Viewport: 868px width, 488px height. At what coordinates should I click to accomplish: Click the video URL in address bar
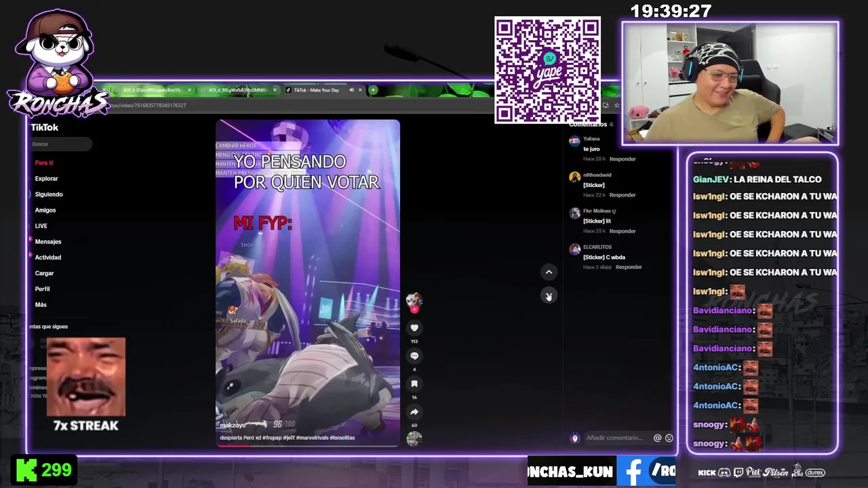[148, 105]
